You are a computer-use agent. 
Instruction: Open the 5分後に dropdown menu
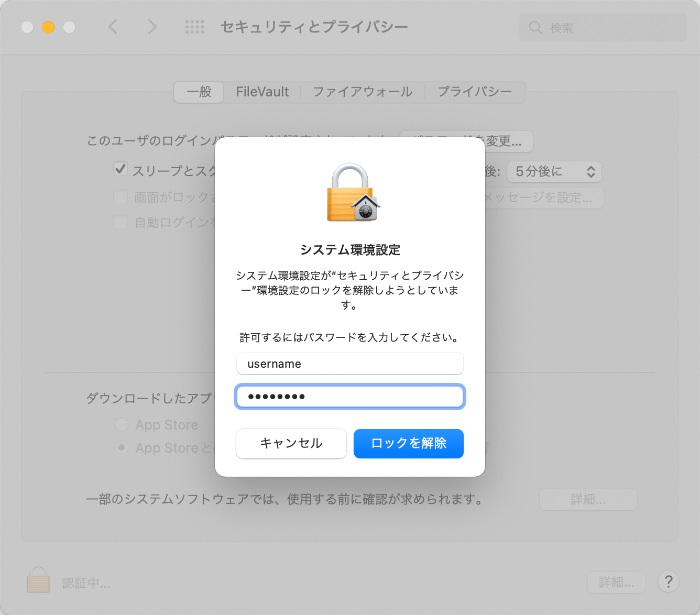(554, 171)
